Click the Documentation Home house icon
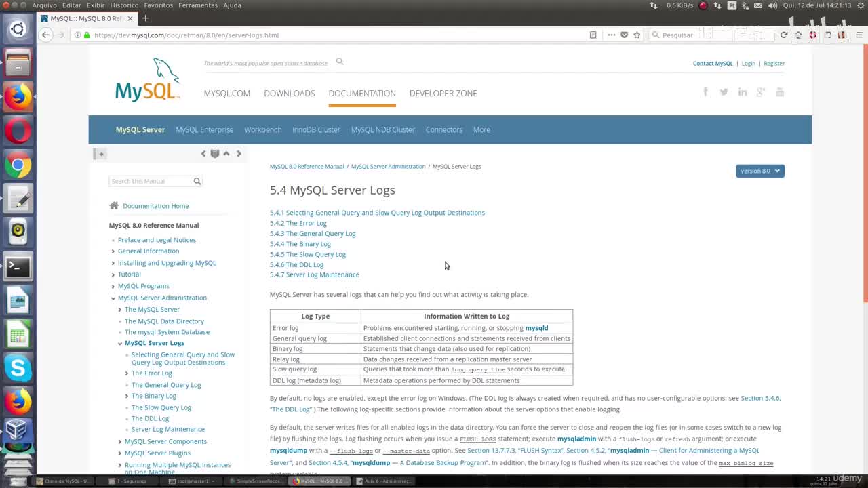 pyautogui.click(x=114, y=205)
